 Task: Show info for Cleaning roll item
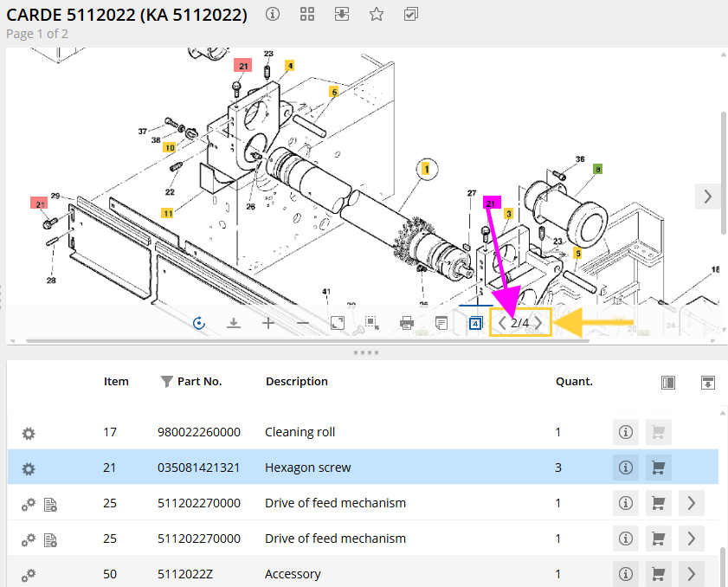point(625,432)
